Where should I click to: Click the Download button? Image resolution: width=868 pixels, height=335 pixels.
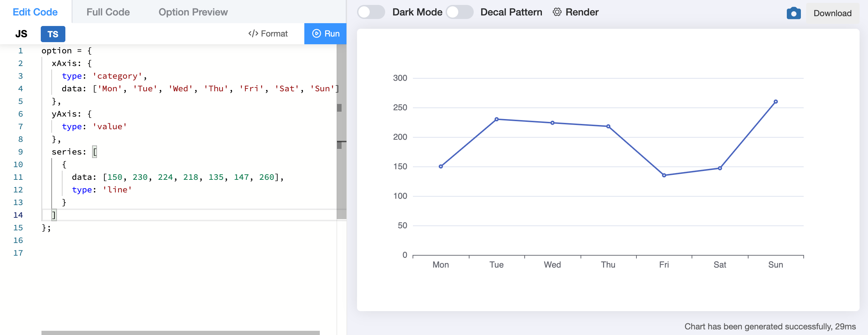833,13
